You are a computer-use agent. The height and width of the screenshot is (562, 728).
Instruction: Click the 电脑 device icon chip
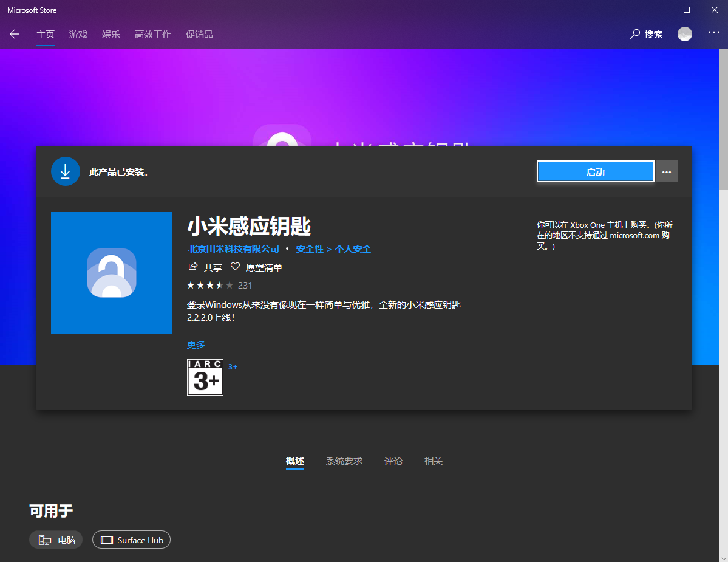56,540
